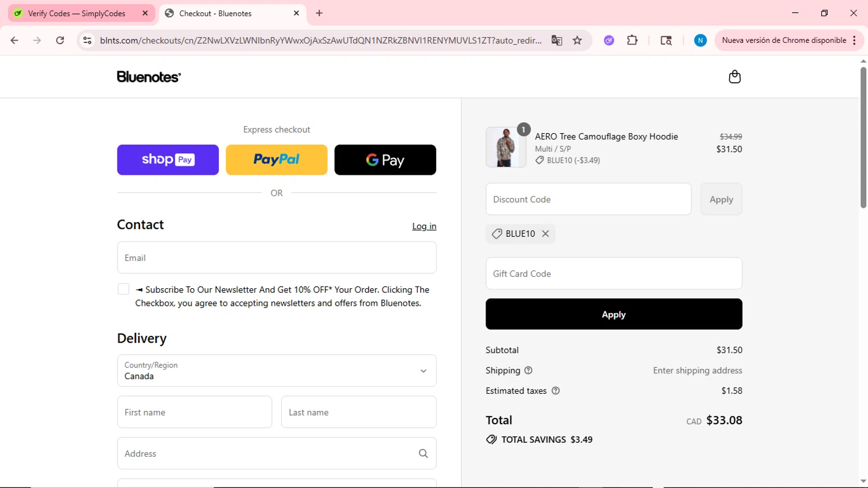Tick the newsletter subscribe checkbox
The height and width of the screenshot is (488, 868).
coord(123,289)
